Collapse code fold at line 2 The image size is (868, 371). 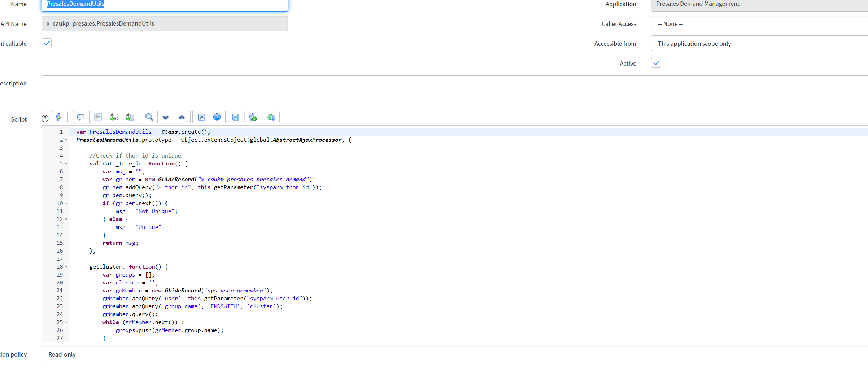[x=66, y=140]
